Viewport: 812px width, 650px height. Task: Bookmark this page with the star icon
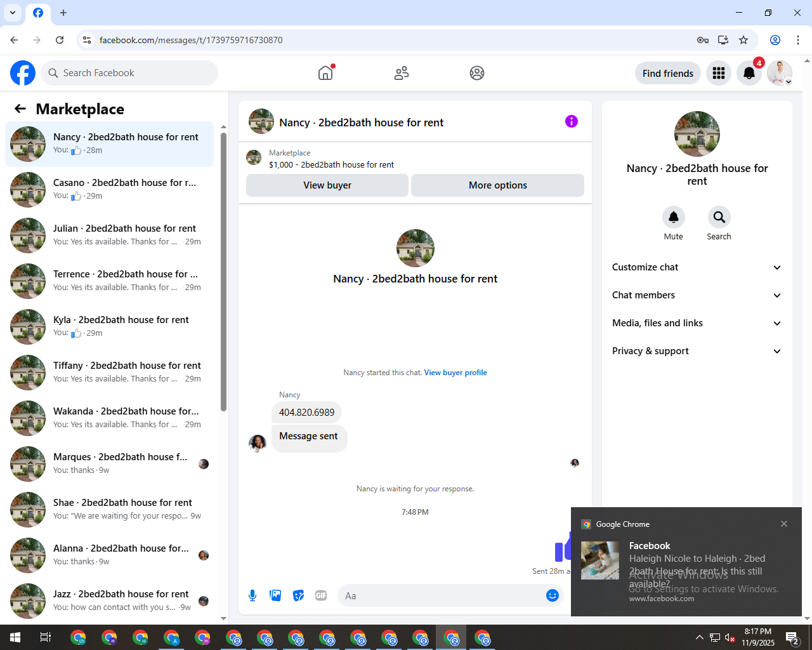click(x=743, y=40)
